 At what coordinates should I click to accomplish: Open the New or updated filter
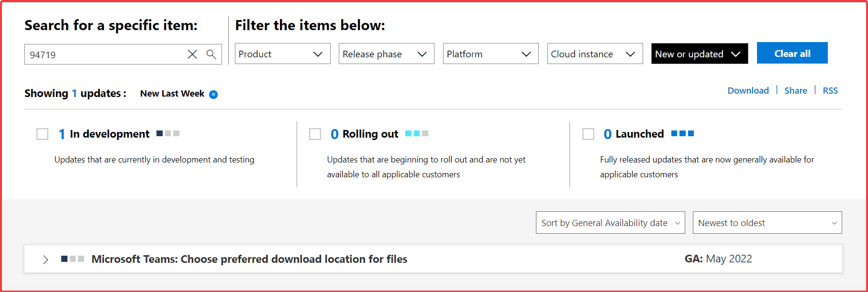point(699,54)
